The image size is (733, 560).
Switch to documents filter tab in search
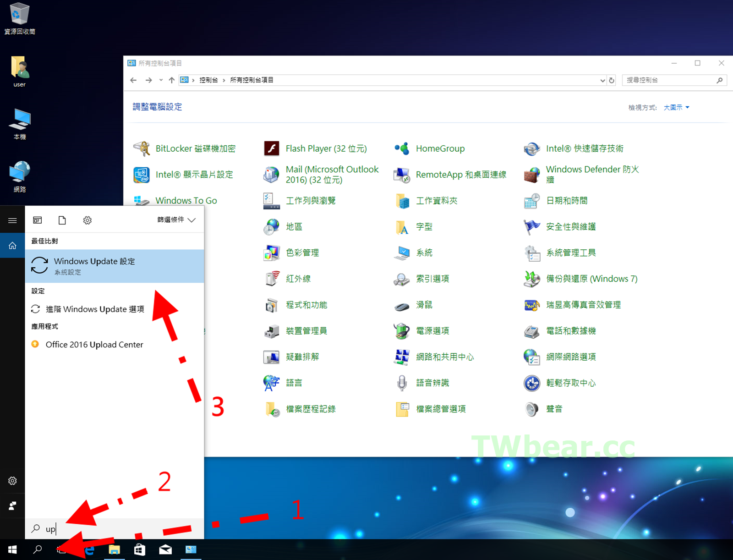[62, 220]
